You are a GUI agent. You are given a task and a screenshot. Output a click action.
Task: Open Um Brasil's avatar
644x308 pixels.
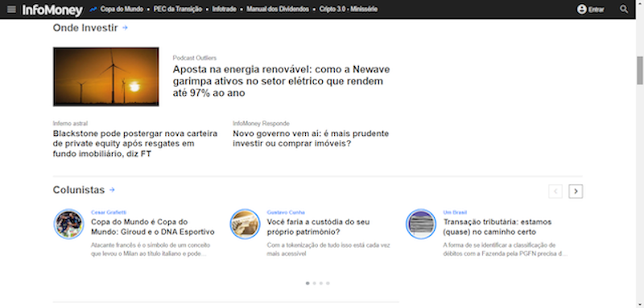(x=421, y=224)
